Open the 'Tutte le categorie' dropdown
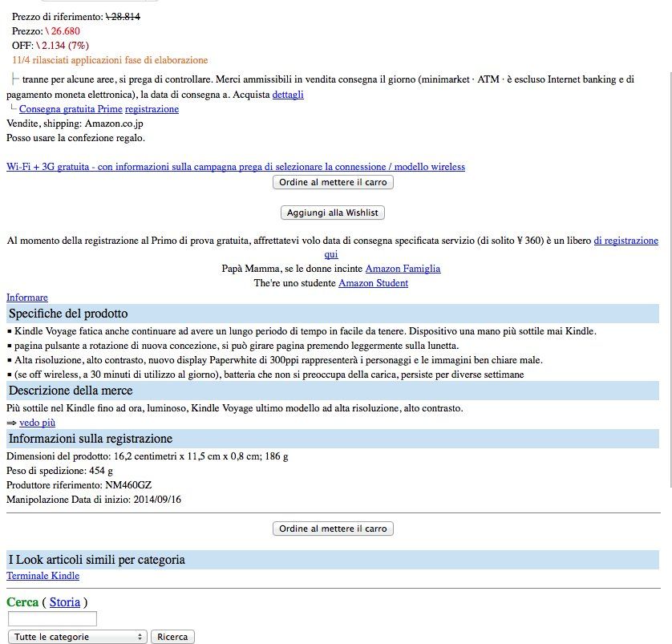 [78, 637]
